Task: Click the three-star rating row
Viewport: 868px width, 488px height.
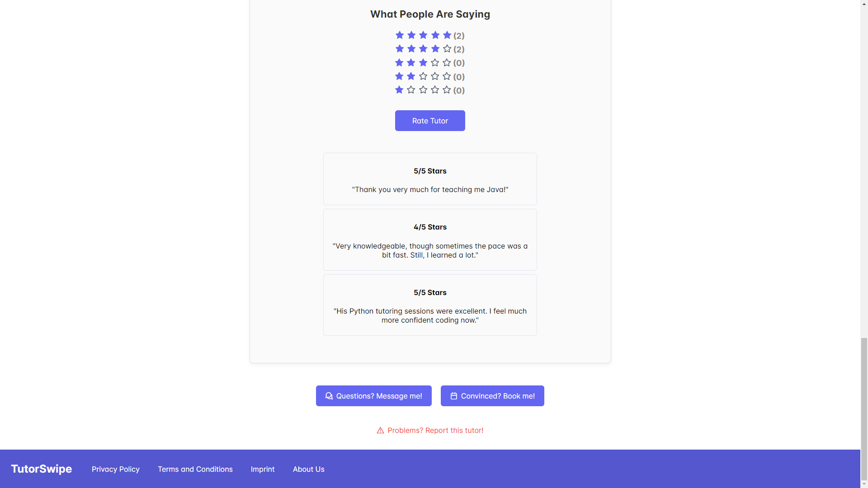Action: [x=429, y=63]
